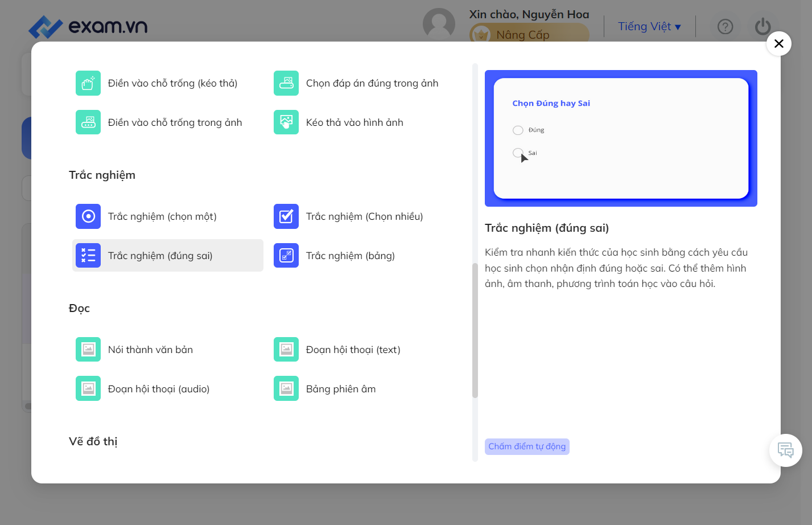Click 'Xin chào, Nguyễn Hoa' greeting text
This screenshot has height=525, width=812.
[x=529, y=14]
